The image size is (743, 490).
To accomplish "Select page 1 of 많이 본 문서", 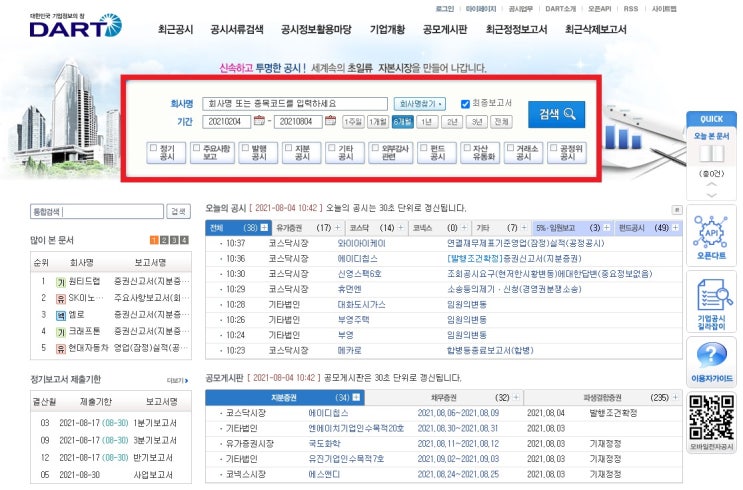I will tap(154, 240).
